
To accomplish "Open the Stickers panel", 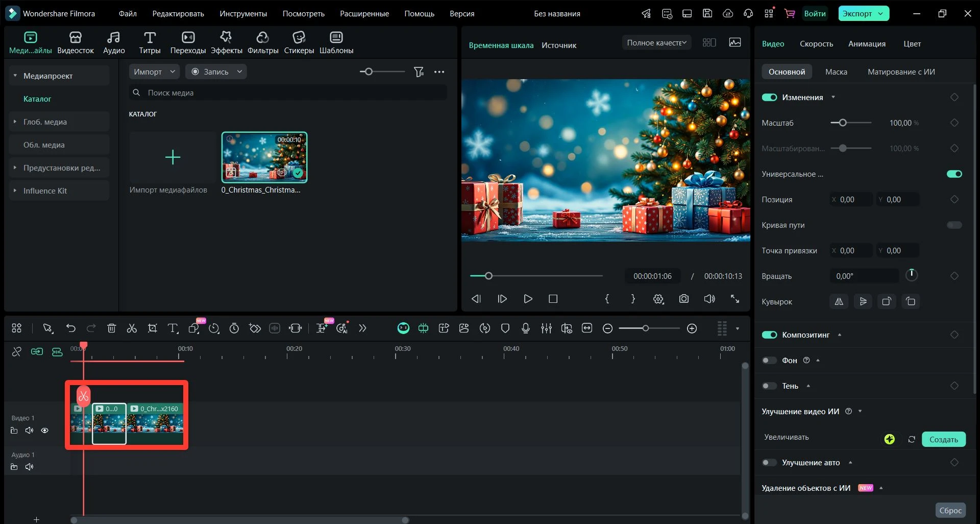I will click(299, 42).
